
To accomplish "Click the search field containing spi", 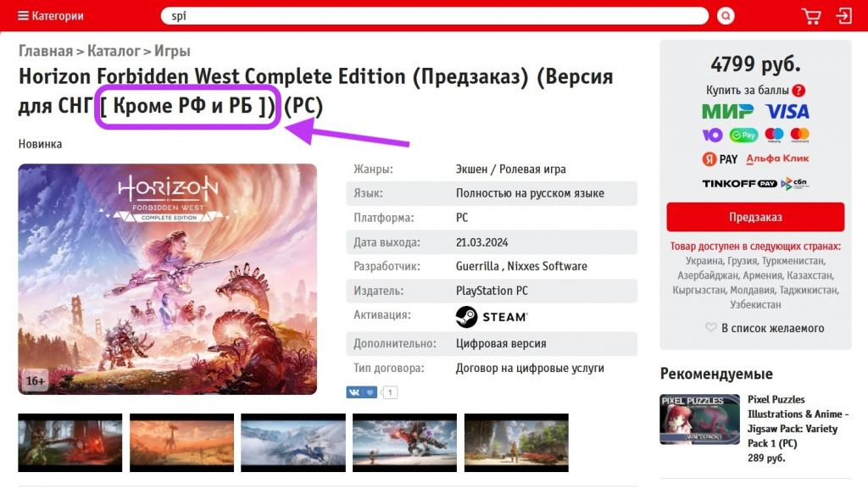I will [435, 15].
